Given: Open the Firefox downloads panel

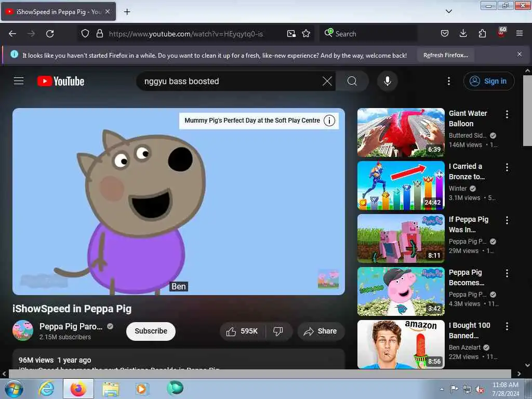Looking at the screenshot, I should (463, 33).
